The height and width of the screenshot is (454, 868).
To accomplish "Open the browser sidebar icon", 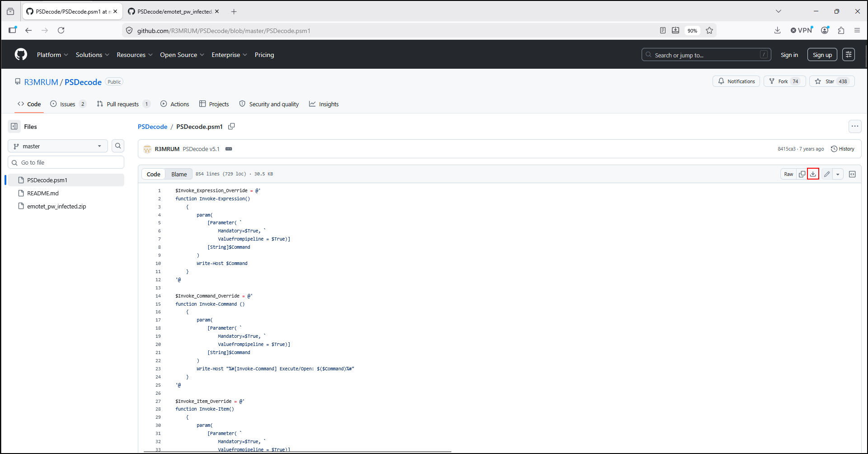I will pyautogui.click(x=12, y=30).
